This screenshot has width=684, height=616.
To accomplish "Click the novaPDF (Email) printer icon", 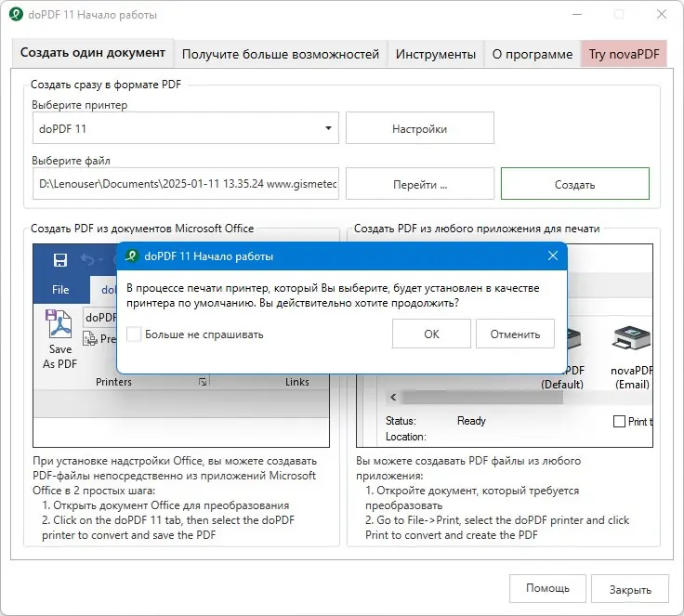I will click(631, 342).
